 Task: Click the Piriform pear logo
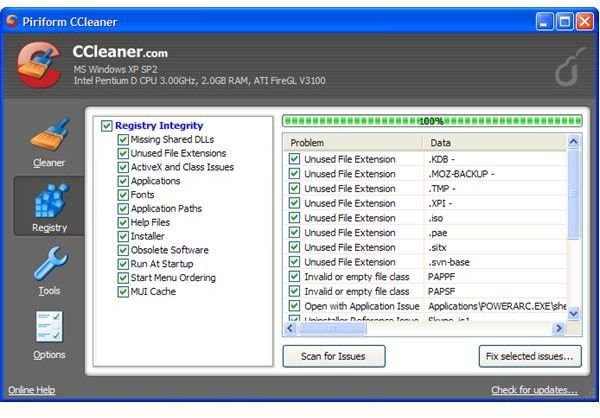[x=570, y=68]
